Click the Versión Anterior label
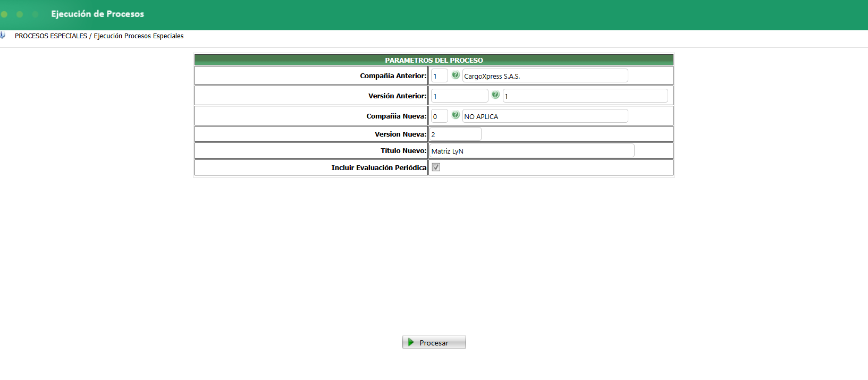868x380 pixels. coord(398,96)
